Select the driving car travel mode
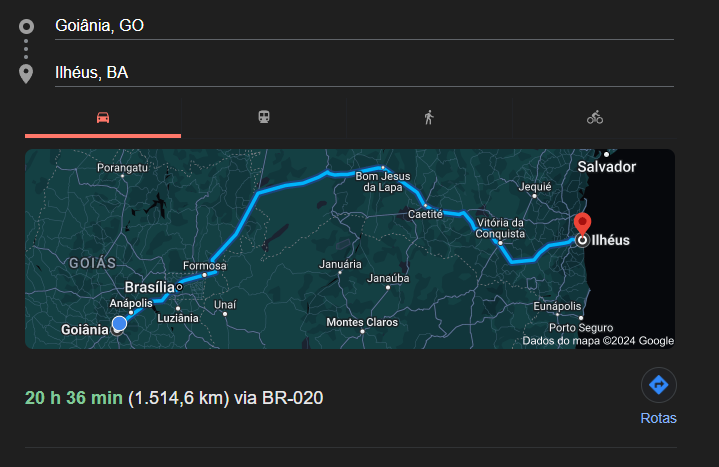 point(103,117)
